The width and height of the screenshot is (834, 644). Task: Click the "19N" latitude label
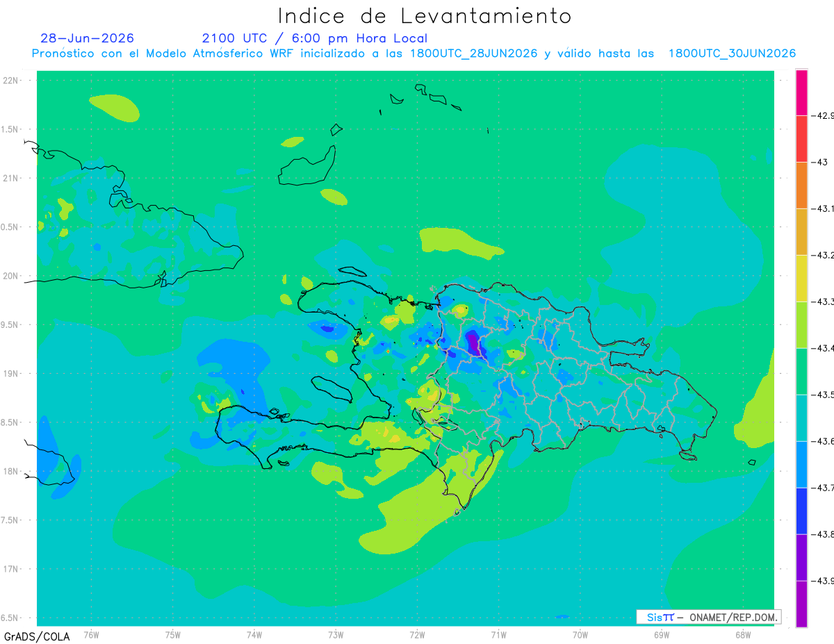point(12,373)
